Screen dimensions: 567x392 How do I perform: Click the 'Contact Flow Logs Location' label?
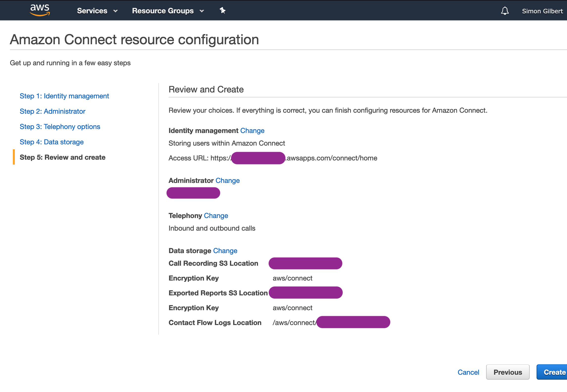point(215,323)
